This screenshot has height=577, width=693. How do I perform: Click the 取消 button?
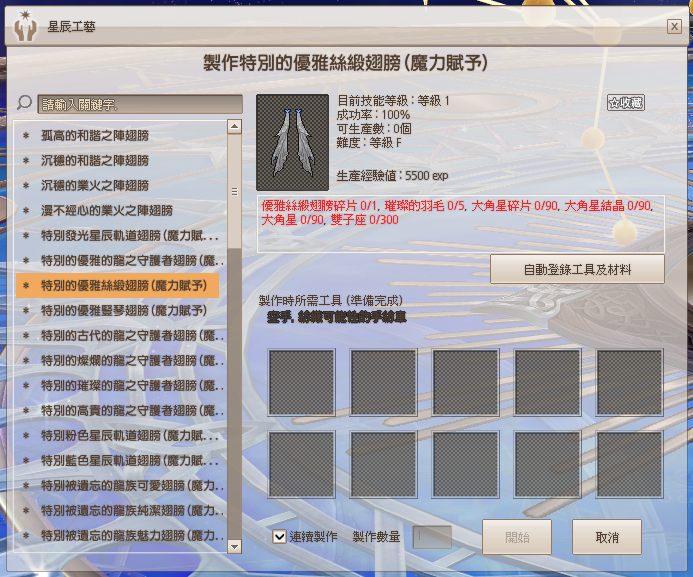[x=606, y=537]
